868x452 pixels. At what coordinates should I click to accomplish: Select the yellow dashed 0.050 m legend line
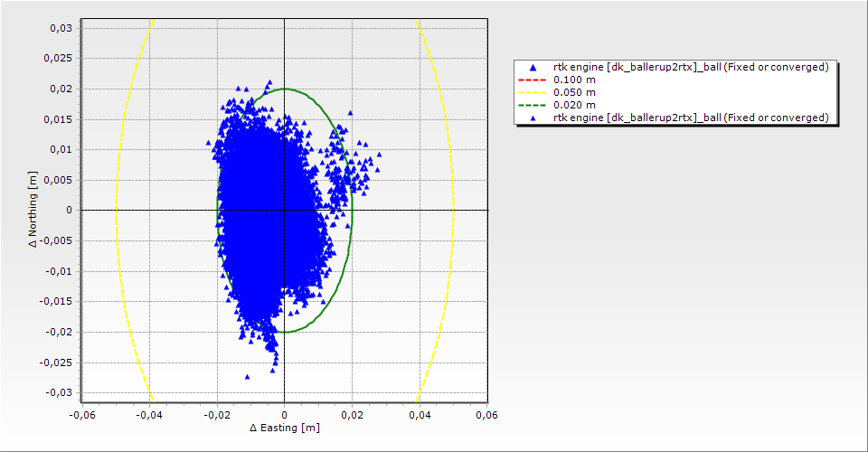coord(532,92)
